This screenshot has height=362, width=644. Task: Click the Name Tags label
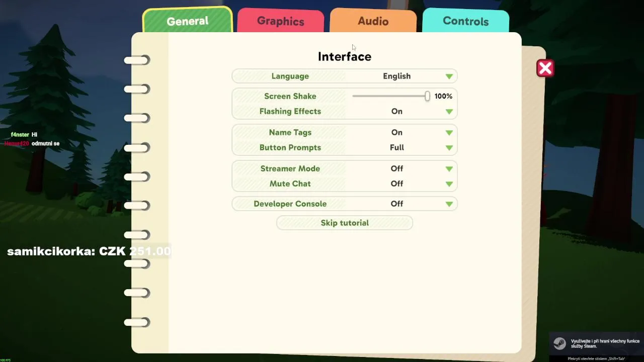tap(290, 132)
